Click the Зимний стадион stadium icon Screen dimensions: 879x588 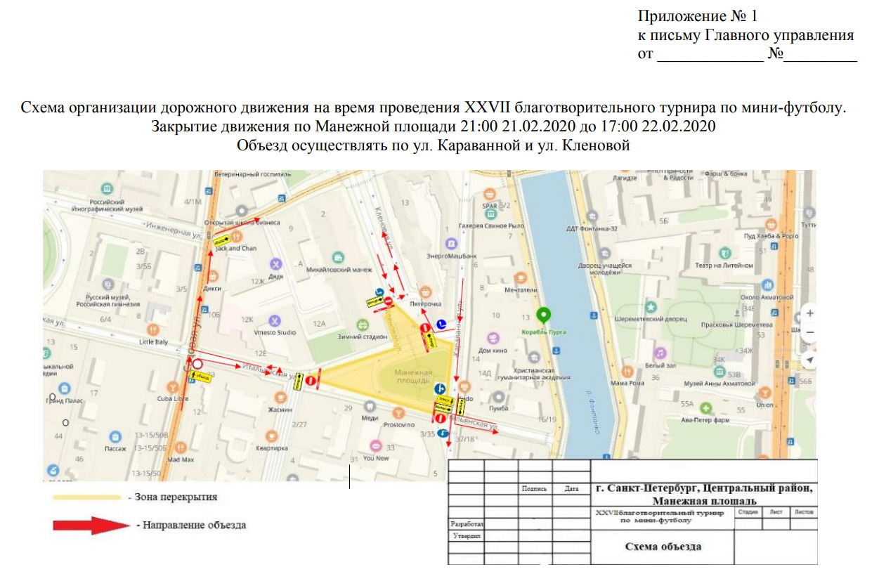pyautogui.click(x=363, y=325)
